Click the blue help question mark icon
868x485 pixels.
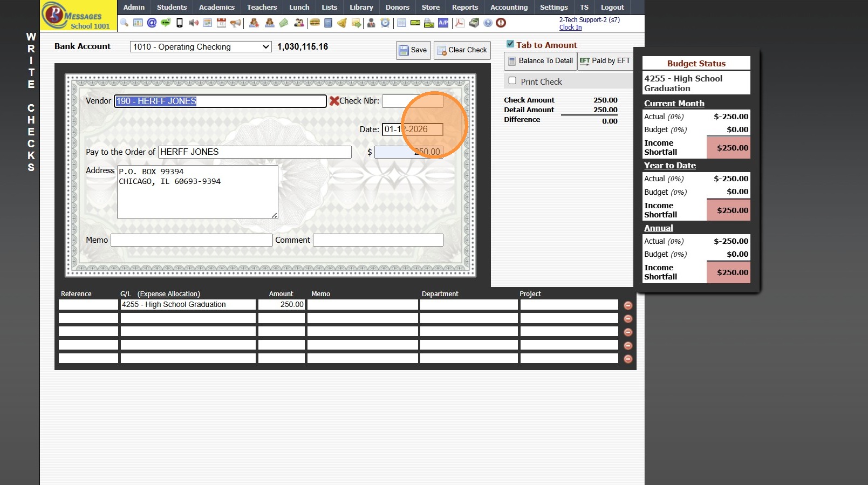(488, 23)
